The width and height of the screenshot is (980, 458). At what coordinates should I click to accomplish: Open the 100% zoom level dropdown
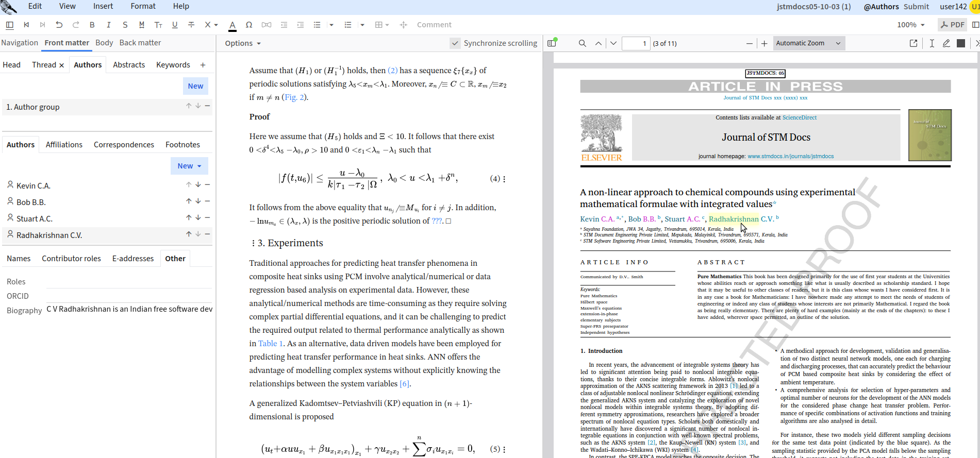910,25
